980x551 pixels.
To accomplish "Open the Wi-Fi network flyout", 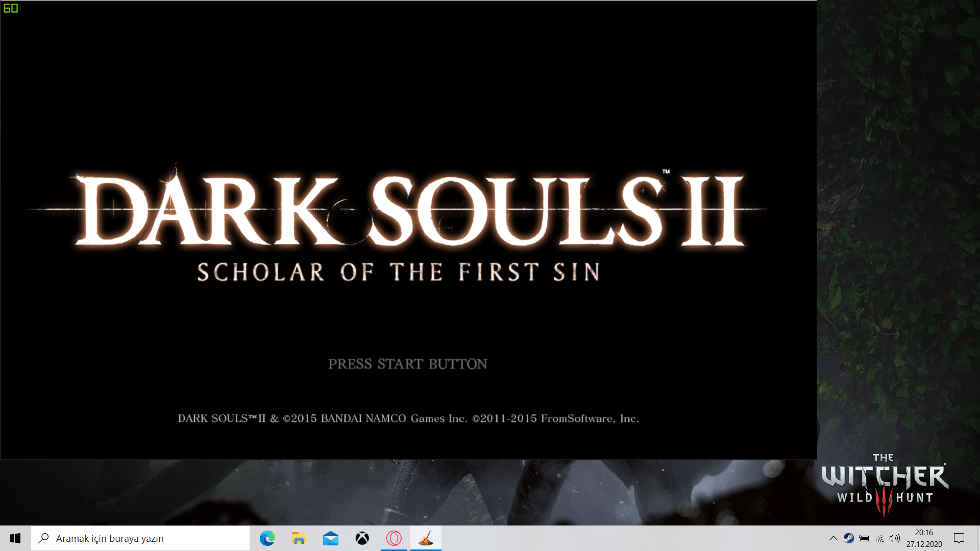I will (880, 538).
